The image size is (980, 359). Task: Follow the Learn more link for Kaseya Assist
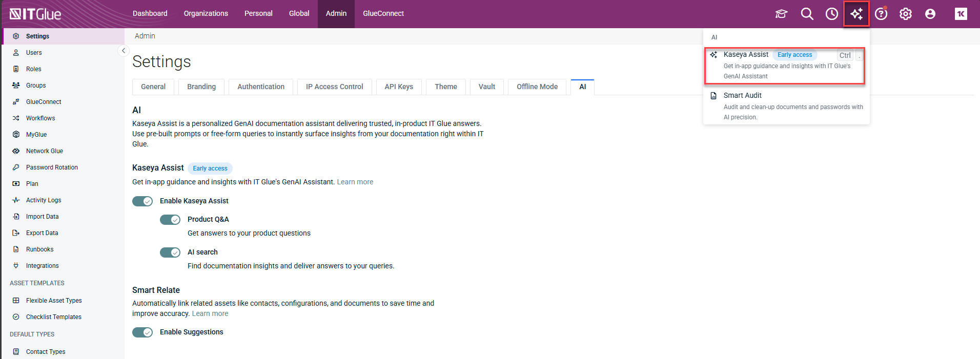coord(355,182)
